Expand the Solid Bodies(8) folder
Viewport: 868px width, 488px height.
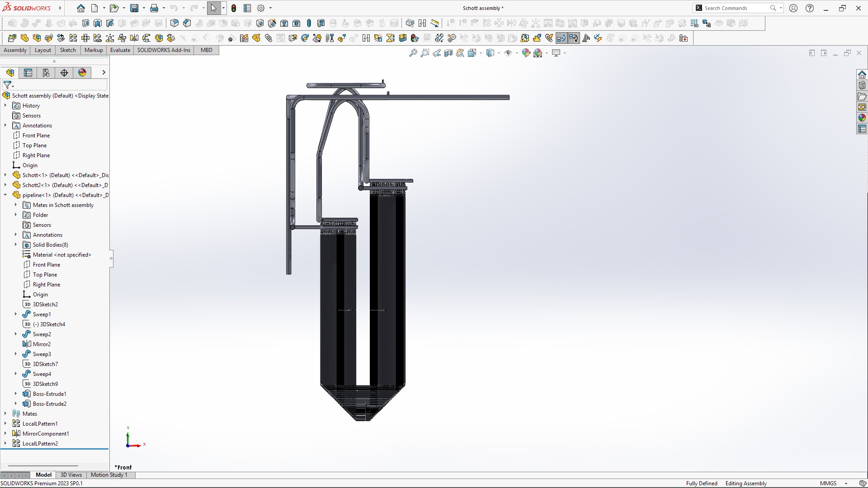(16, 245)
